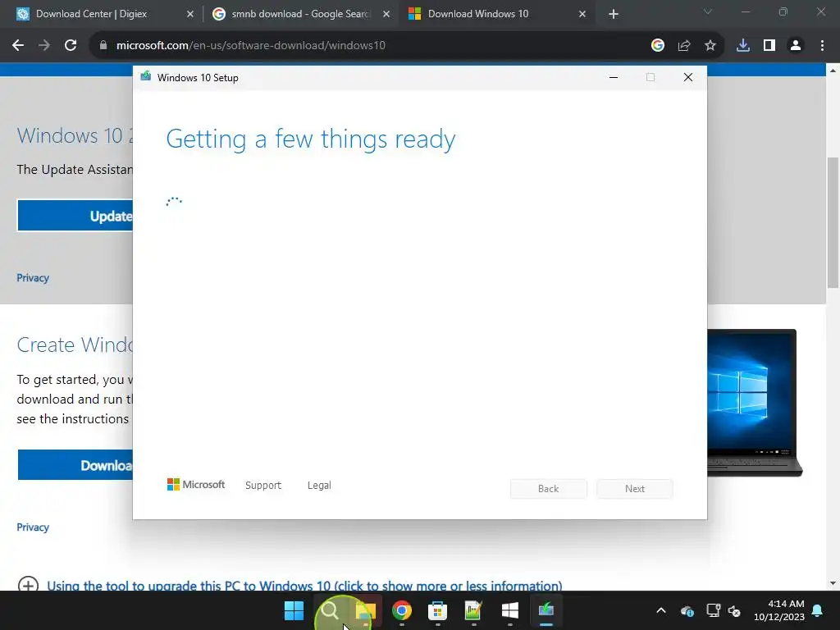Open the Chrome profile icon

(x=796, y=46)
